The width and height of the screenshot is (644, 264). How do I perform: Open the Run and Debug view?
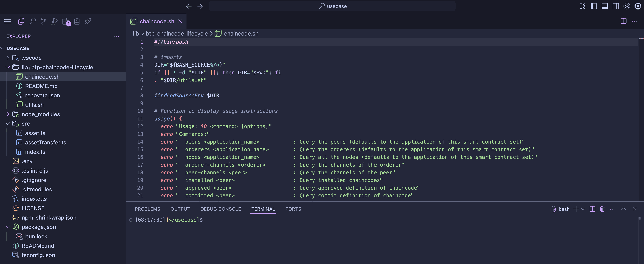click(55, 21)
